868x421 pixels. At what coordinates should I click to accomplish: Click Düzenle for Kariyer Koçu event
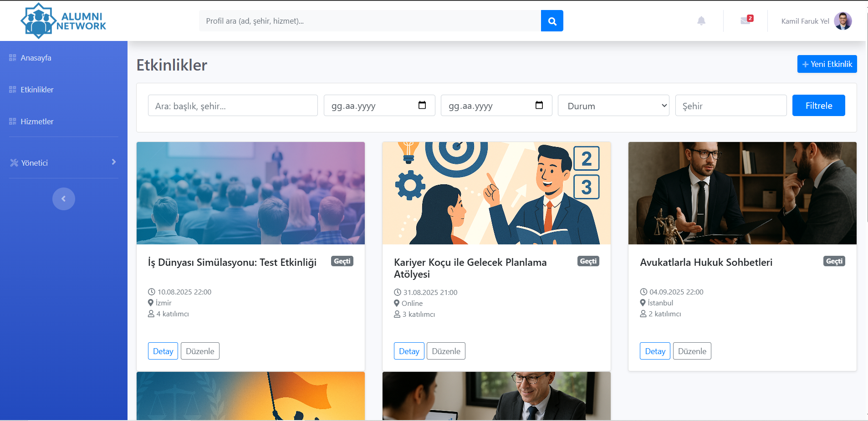click(x=446, y=351)
